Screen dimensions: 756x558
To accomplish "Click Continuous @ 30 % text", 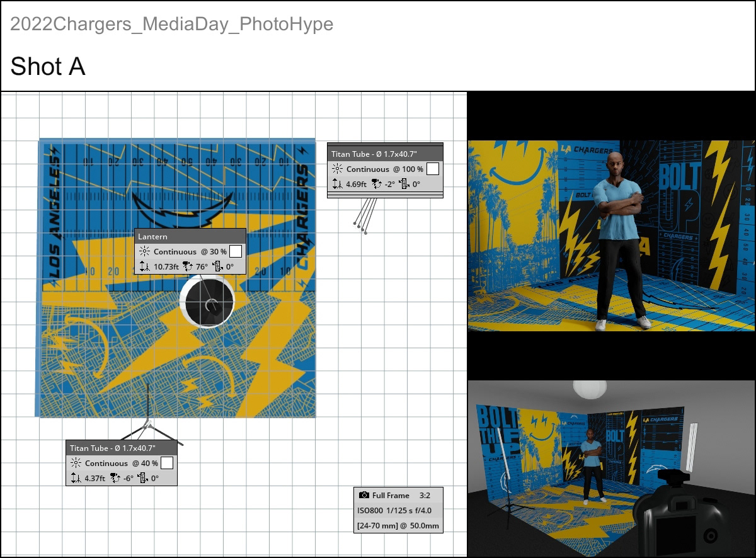I will pyautogui.click(x=190, y=251).
